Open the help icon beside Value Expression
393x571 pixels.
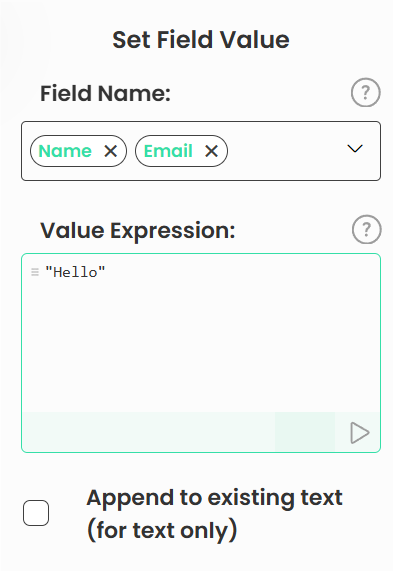366,229
